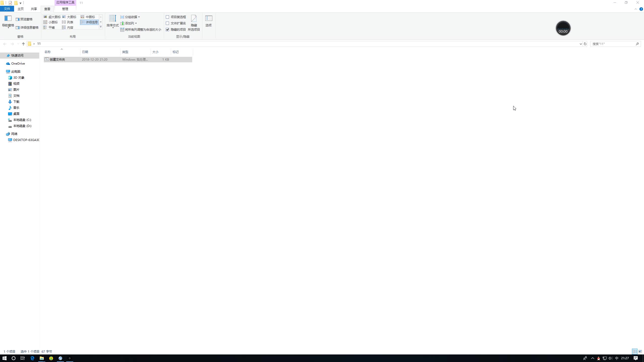The height and width of the screenshot is (362, 644).
Task: Open 查看 ribbon tab
Action: tap(47, 9)
